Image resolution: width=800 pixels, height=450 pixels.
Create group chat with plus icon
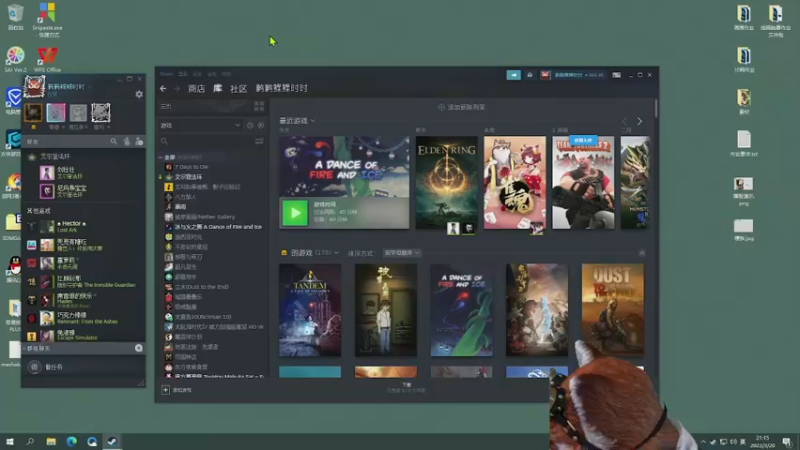[138, 348]
